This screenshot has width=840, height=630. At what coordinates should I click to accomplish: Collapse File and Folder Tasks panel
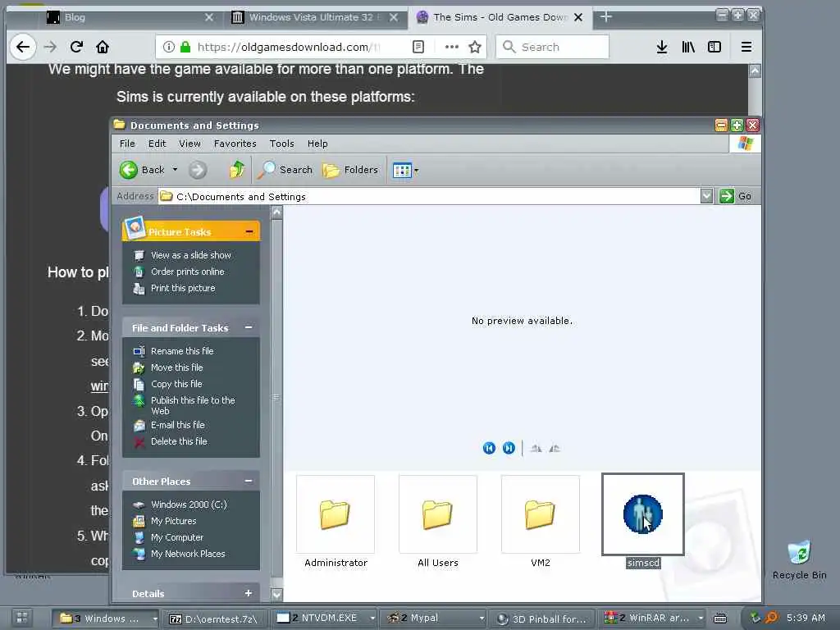[248, 327]
